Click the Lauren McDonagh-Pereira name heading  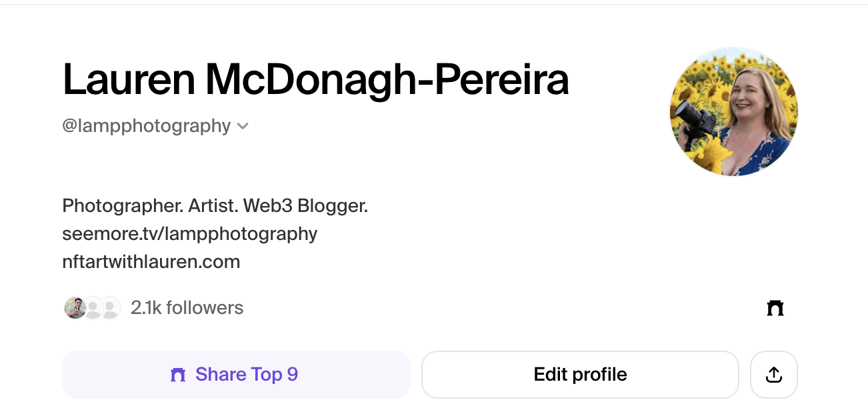point(315,79)
